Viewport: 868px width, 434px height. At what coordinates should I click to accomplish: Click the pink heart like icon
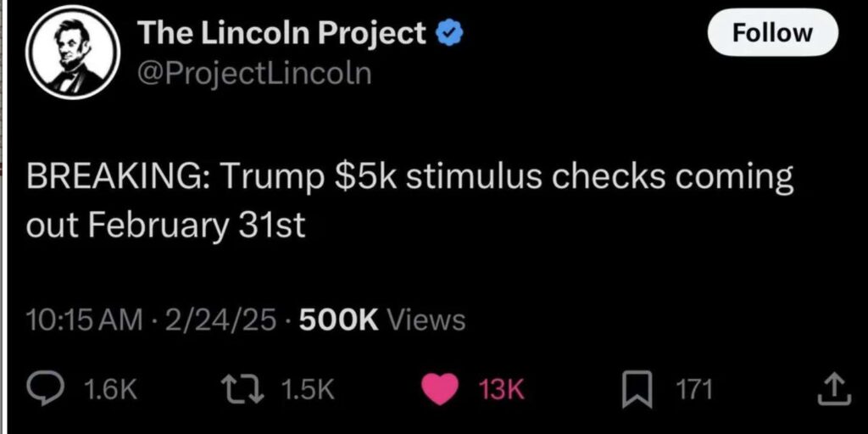coord(439,388)
